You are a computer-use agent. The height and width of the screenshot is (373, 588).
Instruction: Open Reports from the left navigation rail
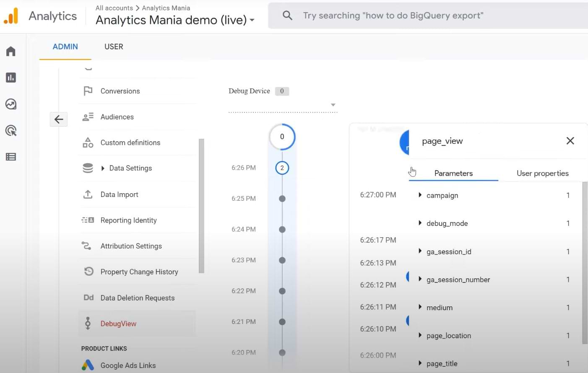[10, 78]
